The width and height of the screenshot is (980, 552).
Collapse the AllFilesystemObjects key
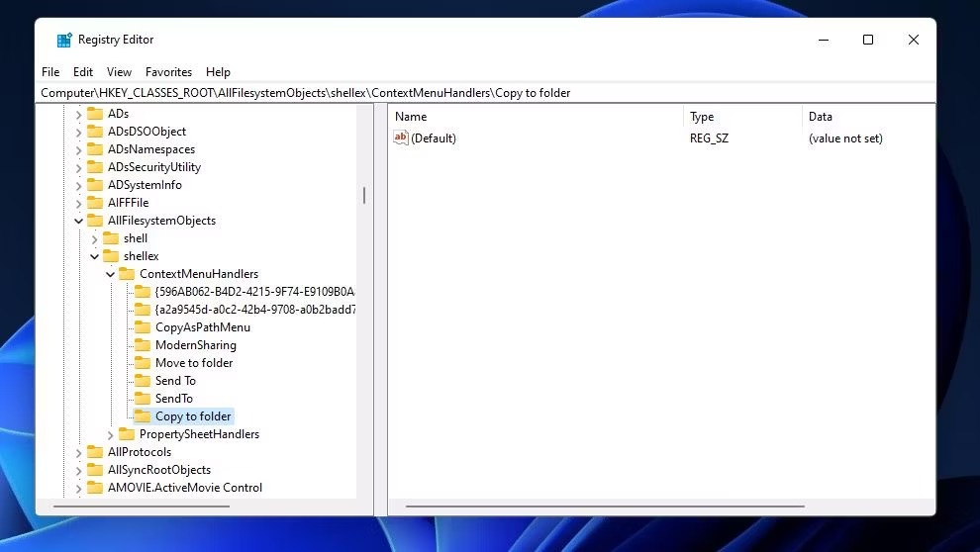point(78,221)
